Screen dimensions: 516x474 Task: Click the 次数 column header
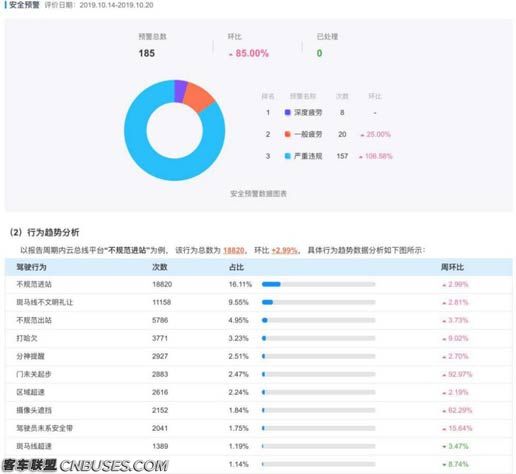pyautogui.click(x=160, y=267)
